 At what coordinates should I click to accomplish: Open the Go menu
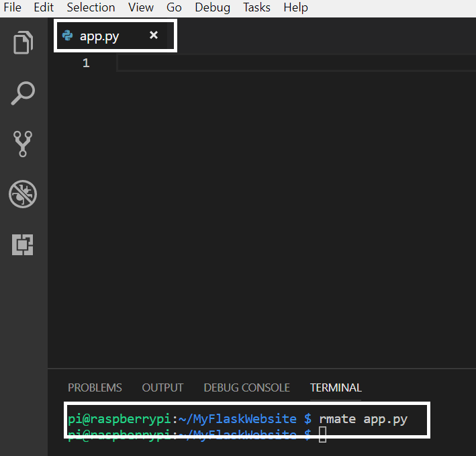174,8
